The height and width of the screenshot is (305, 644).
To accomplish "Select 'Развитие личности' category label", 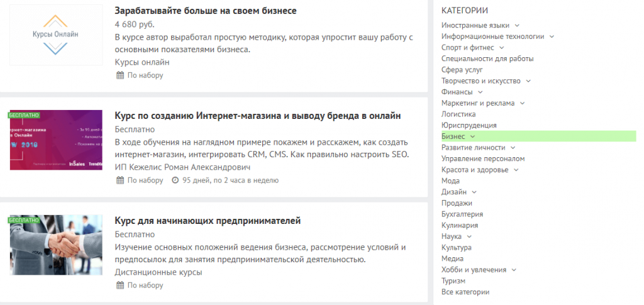I will pyautogui.click(x=473, y=147).
